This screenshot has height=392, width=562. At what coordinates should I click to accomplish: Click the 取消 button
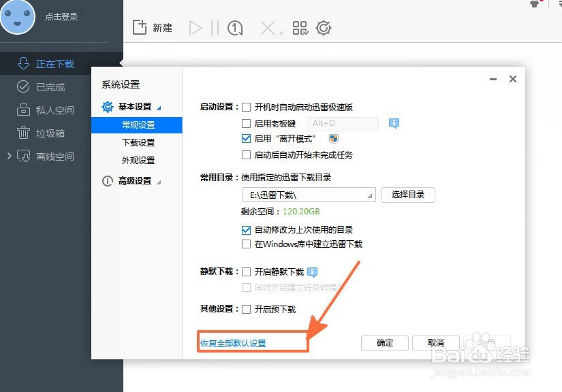pyautogui.click(x=436, y=343)
